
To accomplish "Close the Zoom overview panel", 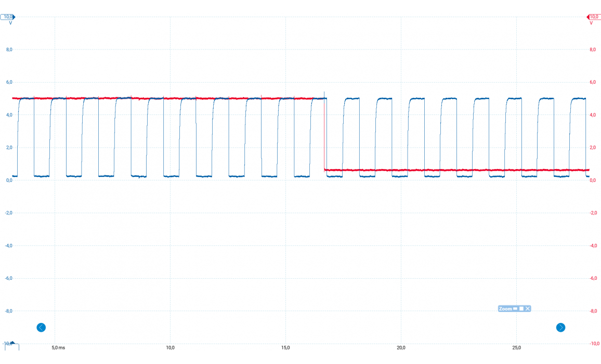I will click(x=528, y=308).
